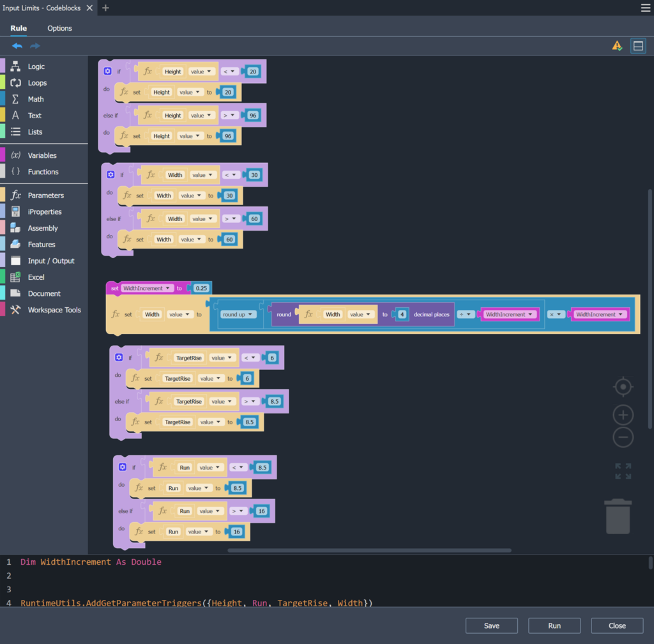The width and height of the screenshot is (654, 644).
Task: Open the greater-than operator dropdown for Run
Action: tap(238, 511)
